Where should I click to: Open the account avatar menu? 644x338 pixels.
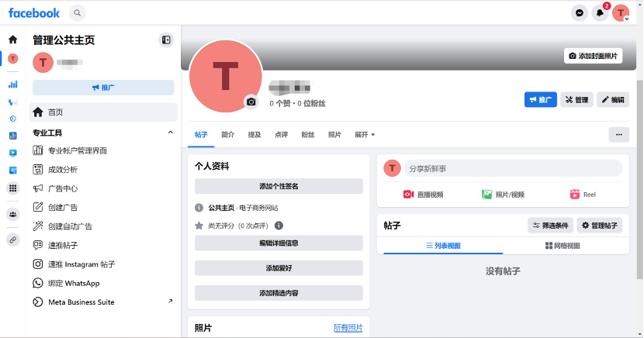click(621, 12)
